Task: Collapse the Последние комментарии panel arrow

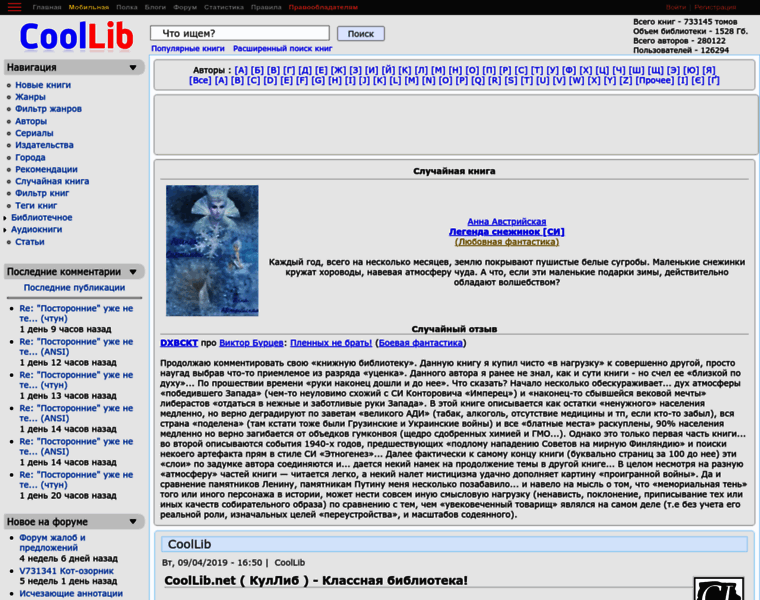Action: (133, 272)
